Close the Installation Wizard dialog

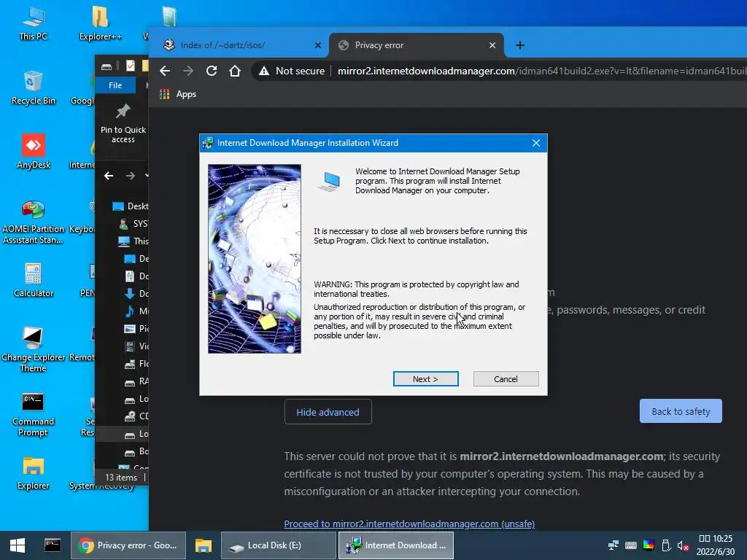pos(536,143)
